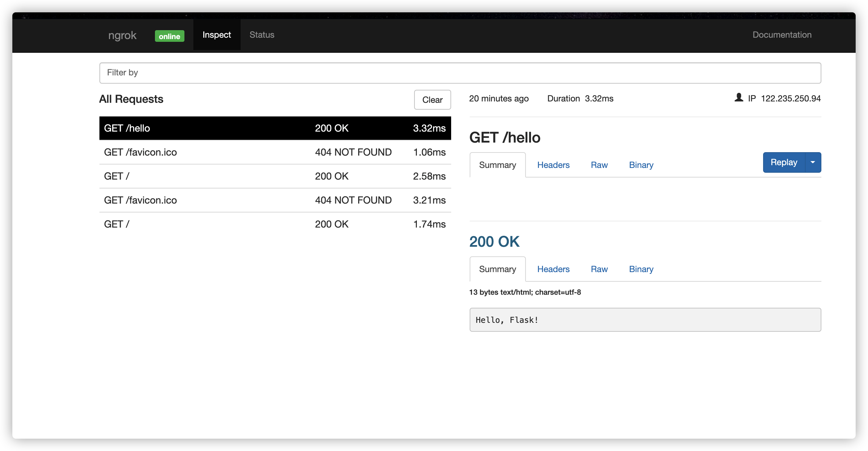Click 13 bytes text/html content info
The image size is (868, 451).
point(525,292)
